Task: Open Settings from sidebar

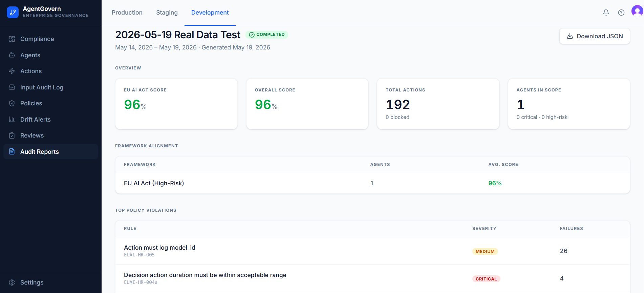Action: tap(51, 282)
